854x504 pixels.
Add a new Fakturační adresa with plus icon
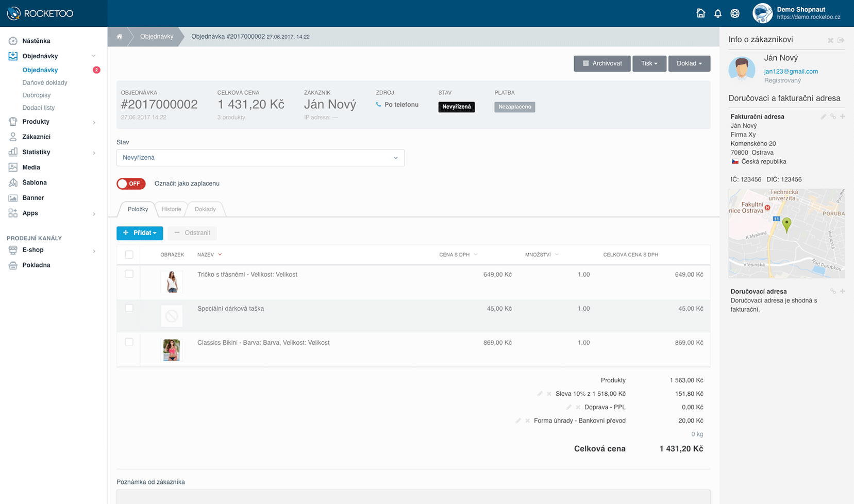(843, 116)
